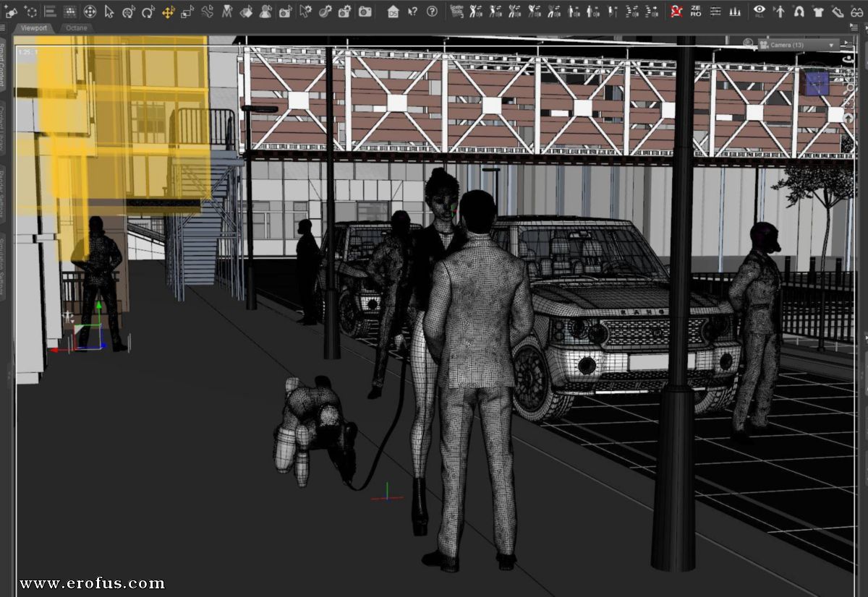Click the three-figures toolbar icon
This screenshot has height=597, width=868.
(736, 11)
